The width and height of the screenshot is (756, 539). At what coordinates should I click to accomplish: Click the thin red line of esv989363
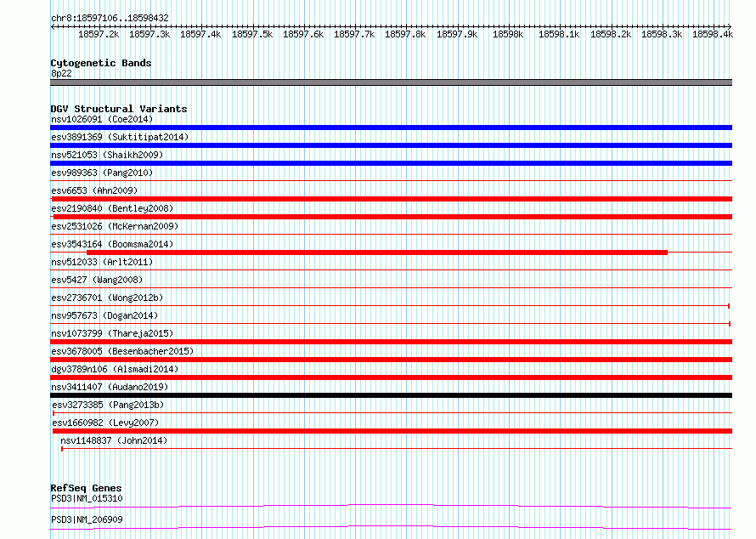(391, 181)
